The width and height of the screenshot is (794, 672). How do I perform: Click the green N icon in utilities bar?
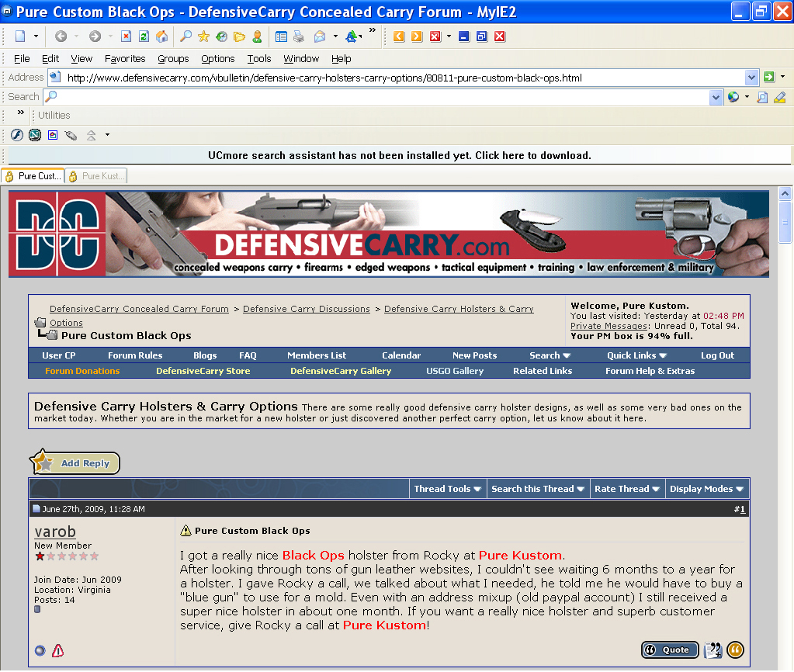35,135
